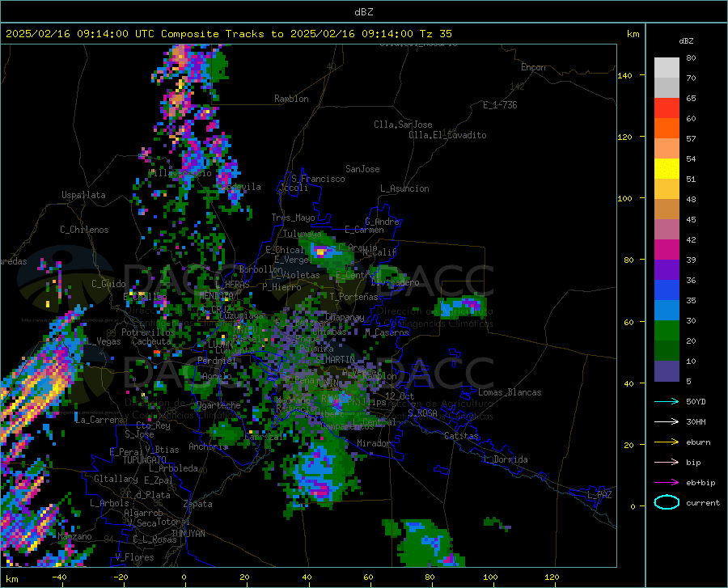Click the Mirador map label
The height and width of the screenshot is (588, 728).
click(374, 443)
